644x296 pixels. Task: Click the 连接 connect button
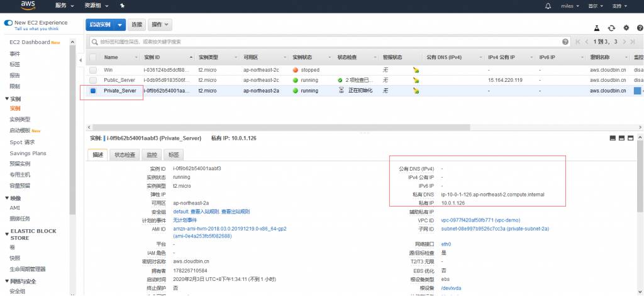(137, 25)
